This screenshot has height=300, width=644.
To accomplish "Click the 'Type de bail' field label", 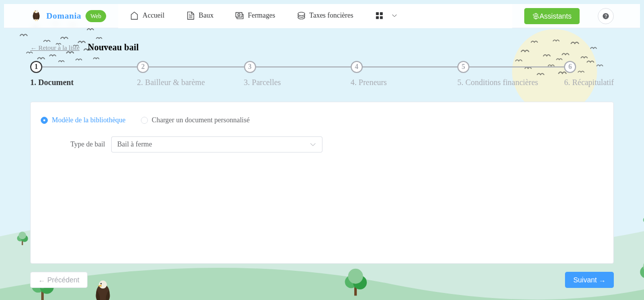I will click(x=88, y=144).
